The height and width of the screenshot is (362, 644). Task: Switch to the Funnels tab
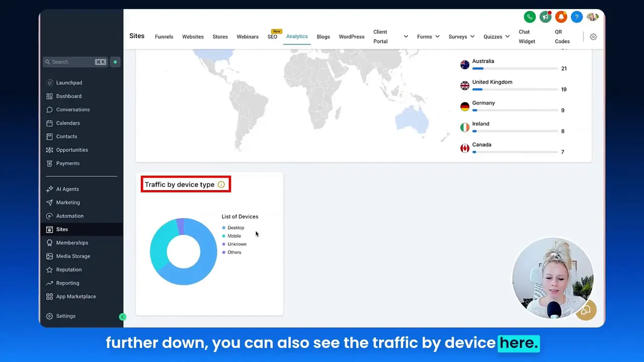164,37
